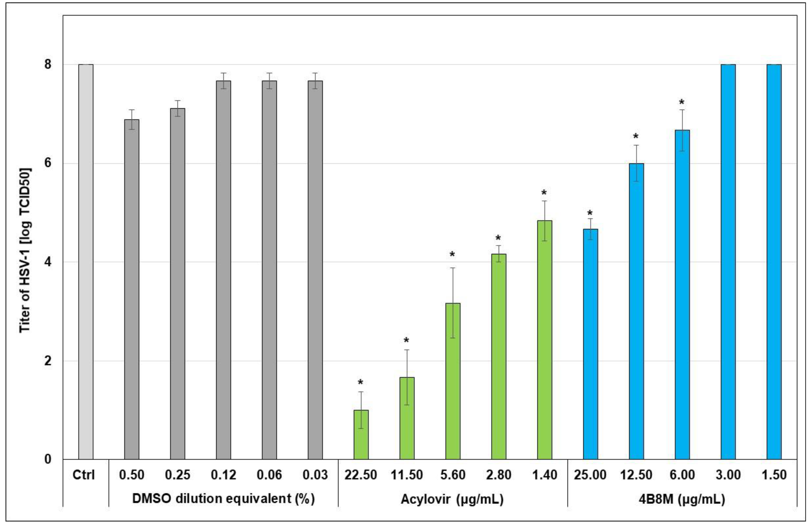This screenshot has width=812, height=527.
Task: Click the 4B8M (µg/mL) group label
Action: coord(682,499)
